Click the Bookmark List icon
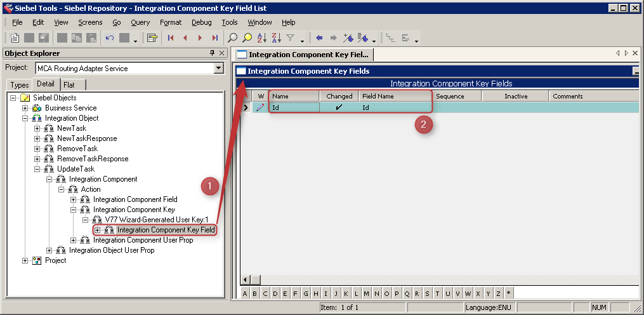The width and height of the screenshot is (644, 315). (363, 38)
